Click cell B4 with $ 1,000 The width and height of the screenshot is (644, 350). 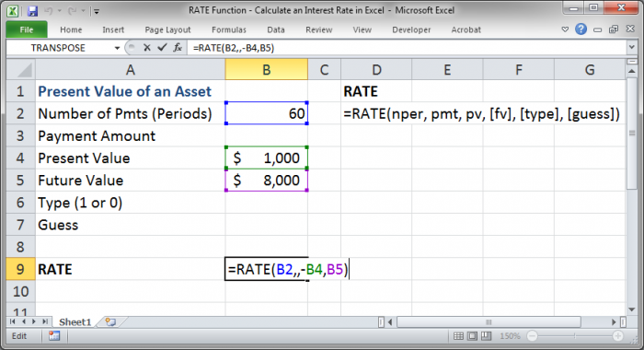tap(266, 157)
